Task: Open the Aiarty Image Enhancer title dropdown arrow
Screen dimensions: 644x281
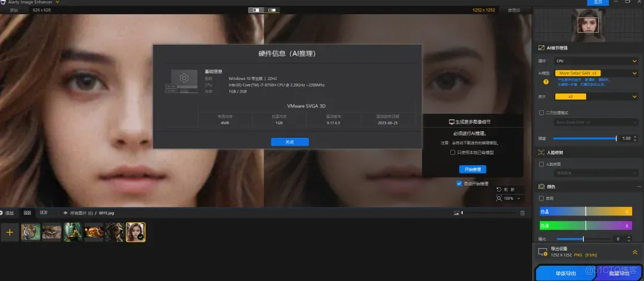Action: (x=57, y=2)
